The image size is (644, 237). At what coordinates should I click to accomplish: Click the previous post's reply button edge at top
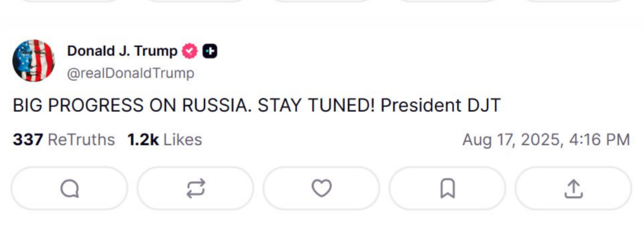pos(70,1)
